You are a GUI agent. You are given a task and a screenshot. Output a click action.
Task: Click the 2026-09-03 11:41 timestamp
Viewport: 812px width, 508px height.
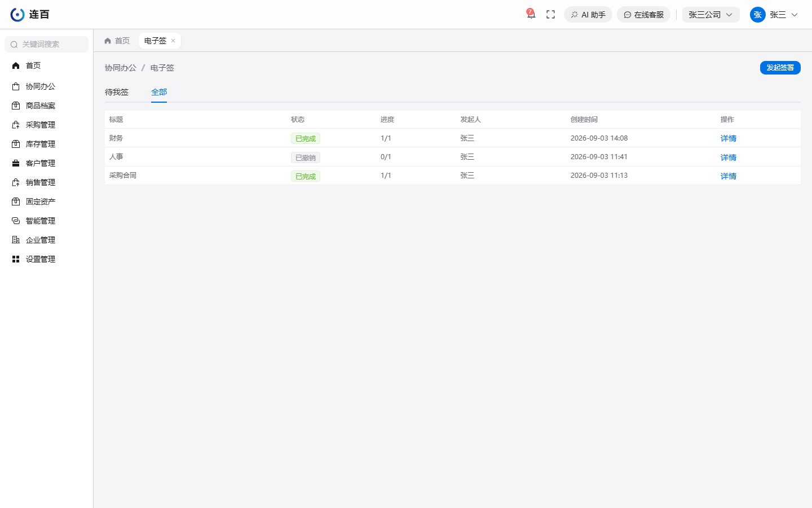[x=599, y=157]
